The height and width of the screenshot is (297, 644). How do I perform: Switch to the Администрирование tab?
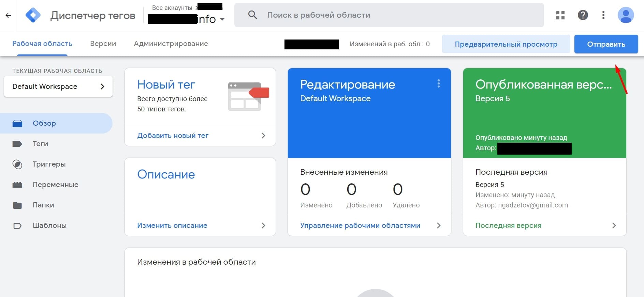pos(171,44)
